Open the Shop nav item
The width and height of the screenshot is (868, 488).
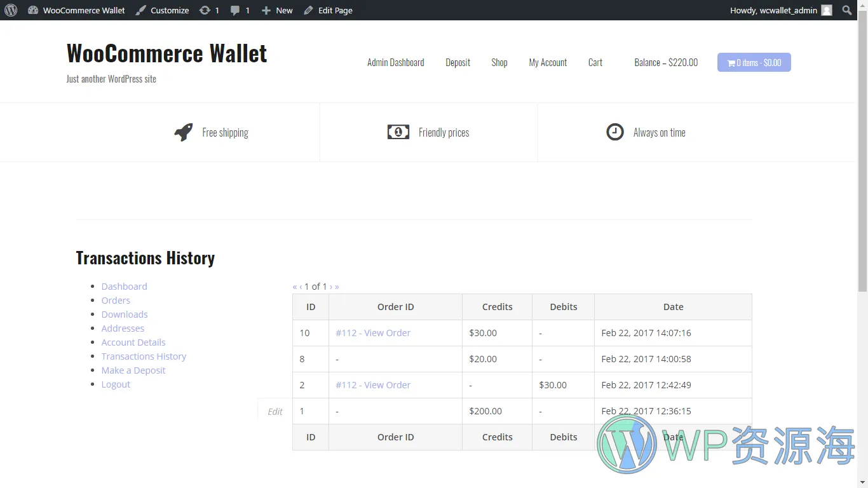[x=499, y=62]
